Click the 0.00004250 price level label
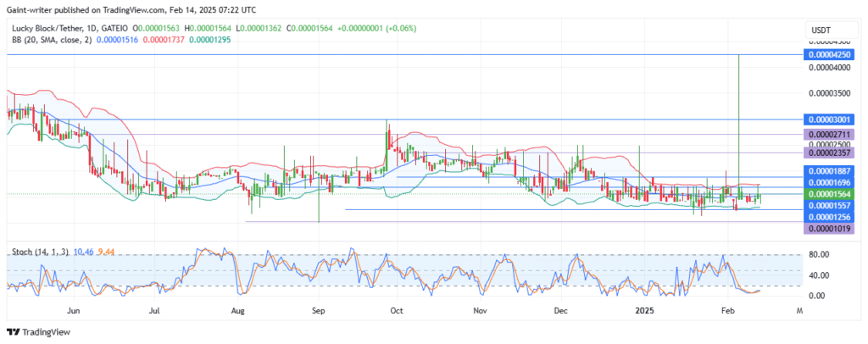Image resolution: width=868 pixels, height=344 pixels. [827, 55]
